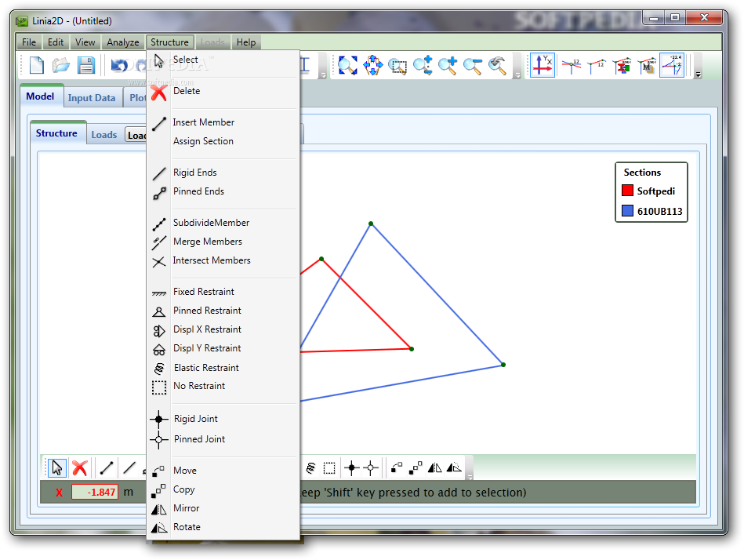
Task: Choose Pinned Ends menu entry
Action: pos(223,191)
